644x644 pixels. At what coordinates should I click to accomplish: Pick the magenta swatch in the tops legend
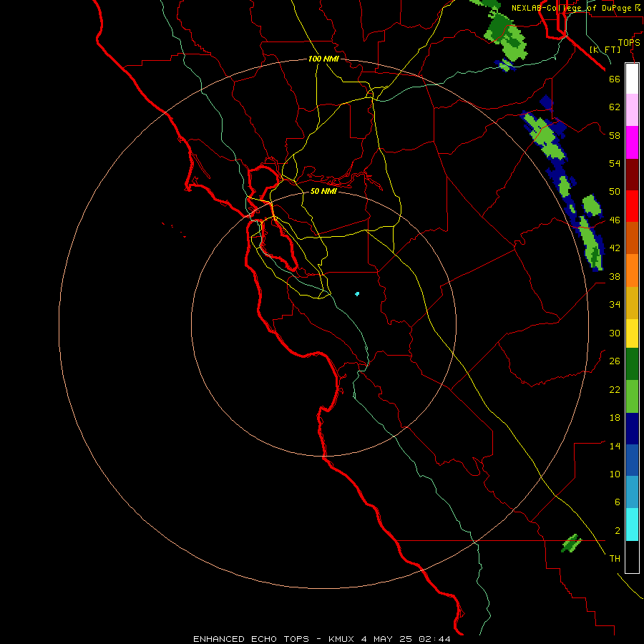pyautogui.click(x=632, y=142)
